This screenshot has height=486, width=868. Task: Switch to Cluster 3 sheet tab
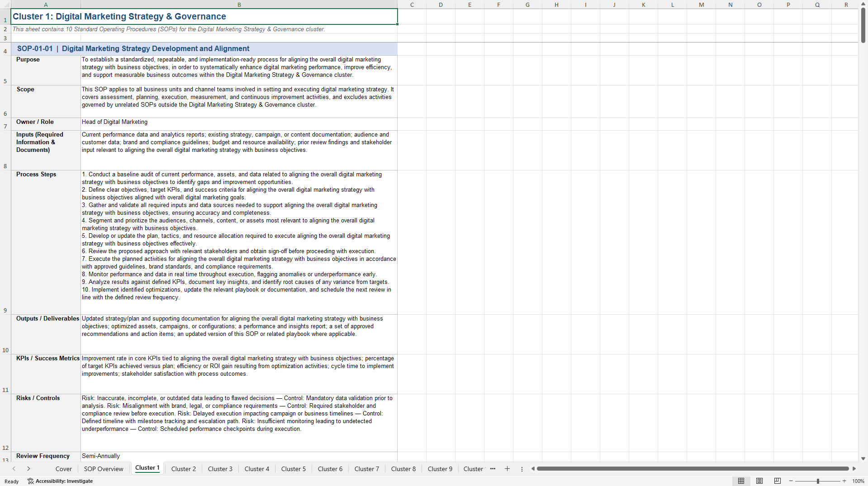click(220, 469)
